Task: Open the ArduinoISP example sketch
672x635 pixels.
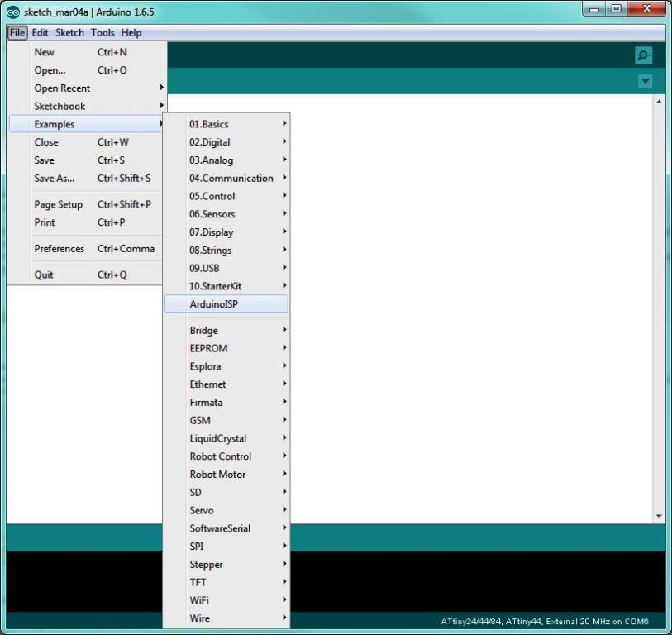Action: pyautogui.click(x=226, y=304)
